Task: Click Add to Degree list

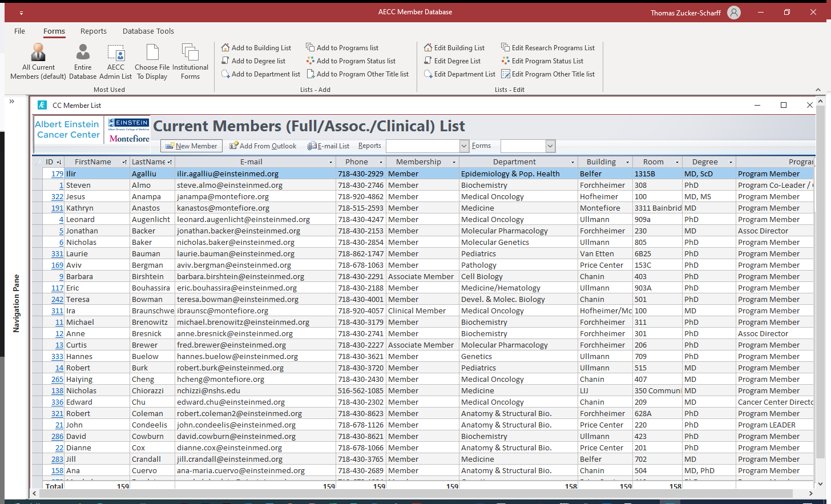Action: (253, 61)
